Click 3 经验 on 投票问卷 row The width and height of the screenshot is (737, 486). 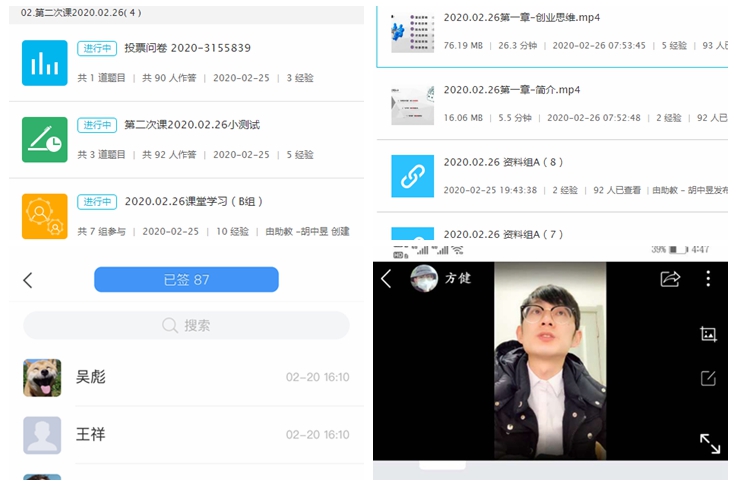(300, 78)
